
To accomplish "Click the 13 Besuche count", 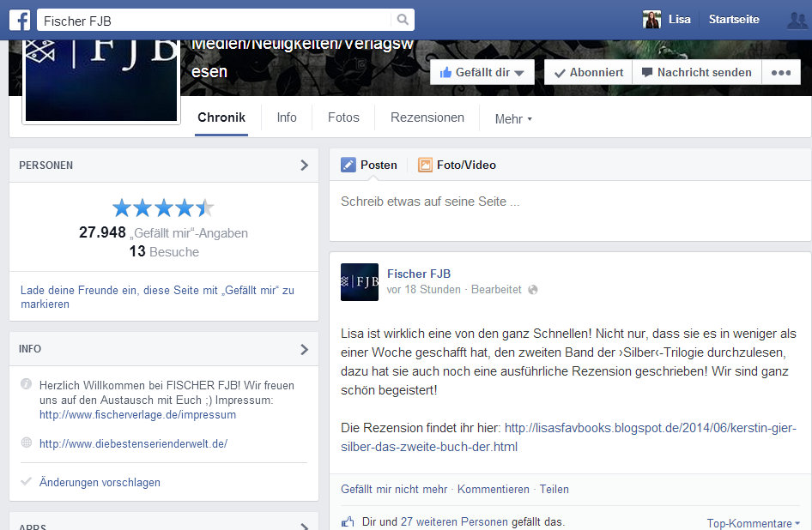I will [x=164, y=251].
